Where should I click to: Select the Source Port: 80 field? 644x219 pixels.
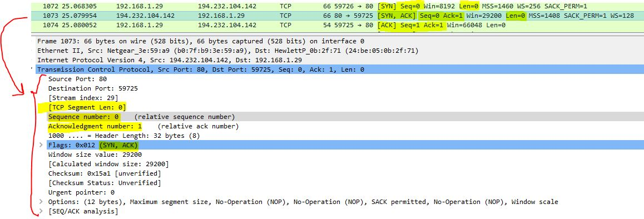(78, 79)
